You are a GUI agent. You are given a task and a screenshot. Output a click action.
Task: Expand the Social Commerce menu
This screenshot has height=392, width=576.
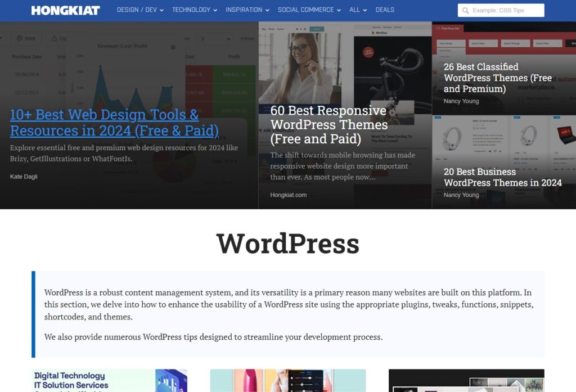click(309, 10)
